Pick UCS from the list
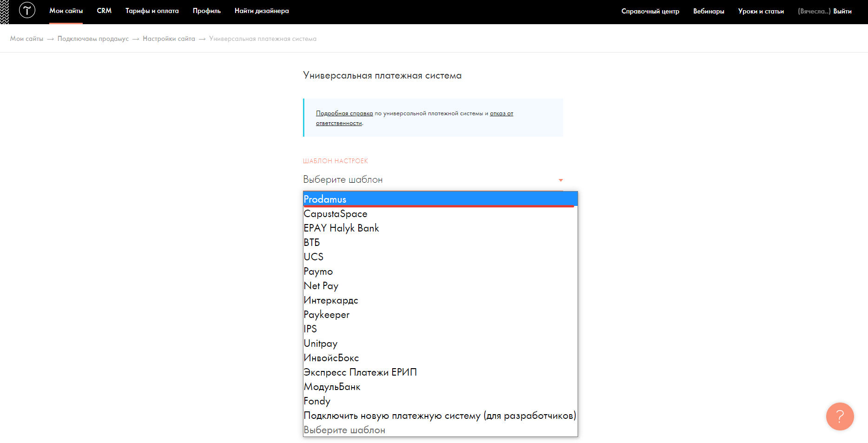 click(441, 257)
